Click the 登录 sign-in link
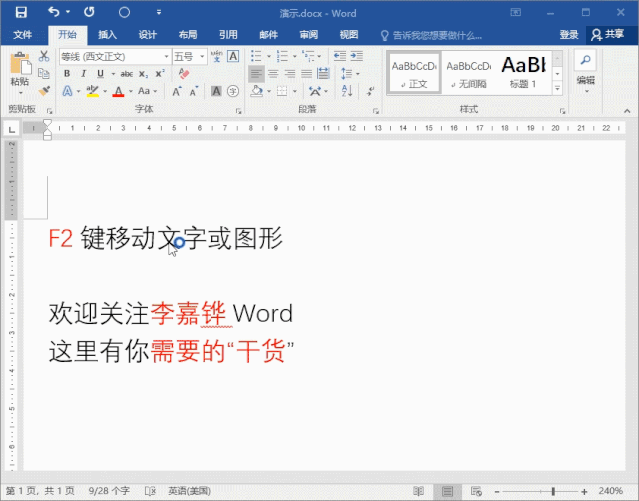Screen dimensions: 639x501 (x=569, y=35)
